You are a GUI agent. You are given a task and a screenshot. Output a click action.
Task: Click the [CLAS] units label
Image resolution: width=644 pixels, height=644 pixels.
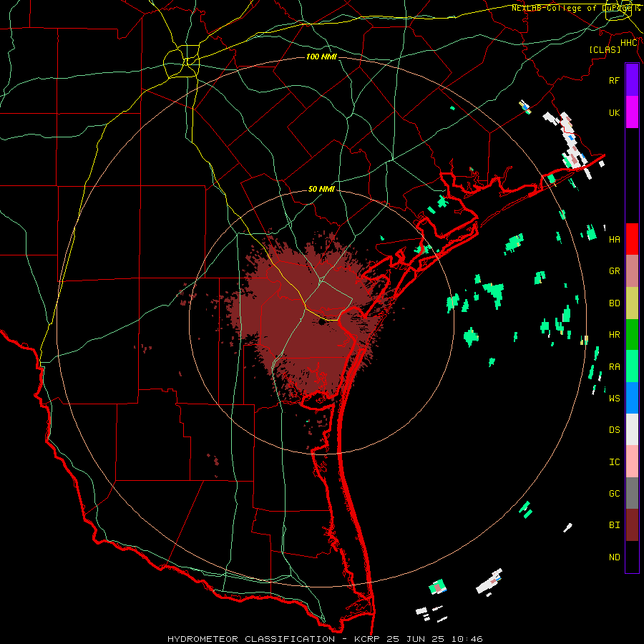605,49
